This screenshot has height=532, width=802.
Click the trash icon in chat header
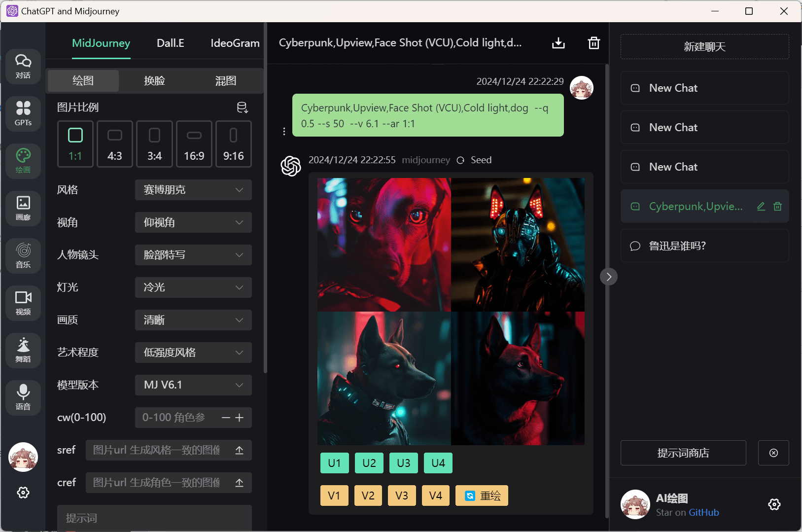pyautogui.click(x=594, y=43)
